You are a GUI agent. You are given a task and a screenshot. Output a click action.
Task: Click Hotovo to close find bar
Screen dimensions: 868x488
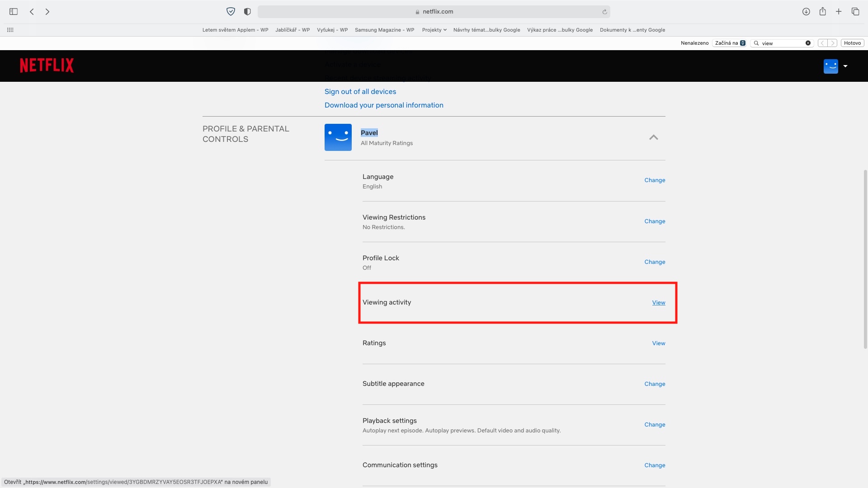[x=852, y=43]
